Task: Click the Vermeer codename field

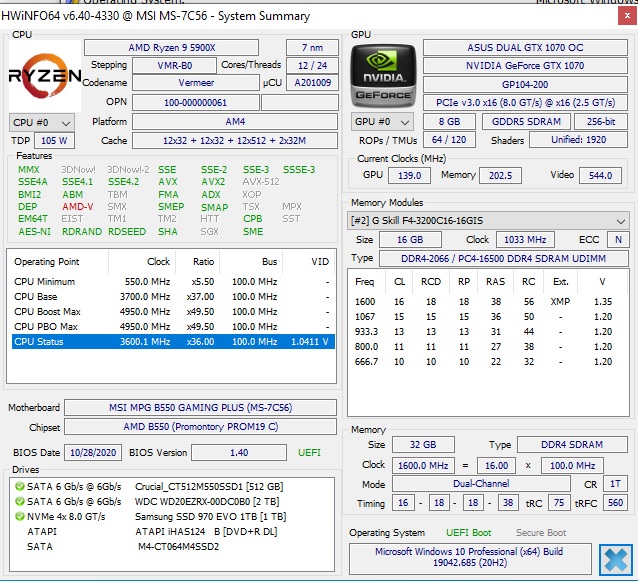Action: (x=196, y=83)
